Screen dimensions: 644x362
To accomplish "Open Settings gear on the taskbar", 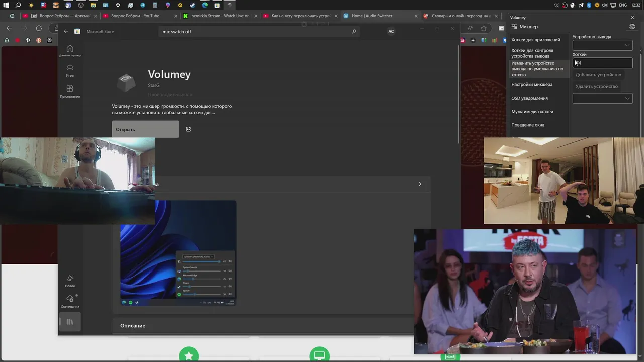I will [118, 5].
